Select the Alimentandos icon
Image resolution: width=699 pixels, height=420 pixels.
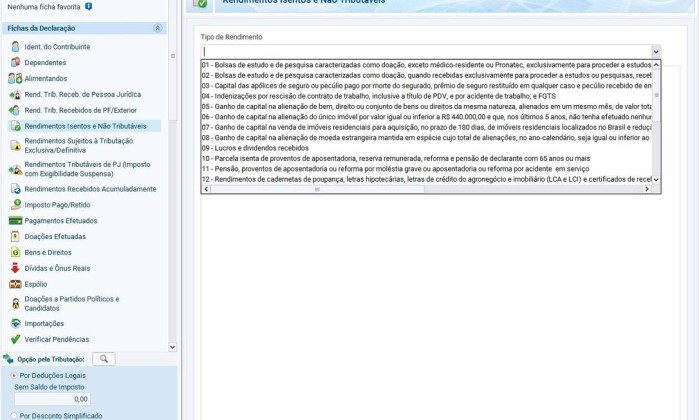(15, 78)
